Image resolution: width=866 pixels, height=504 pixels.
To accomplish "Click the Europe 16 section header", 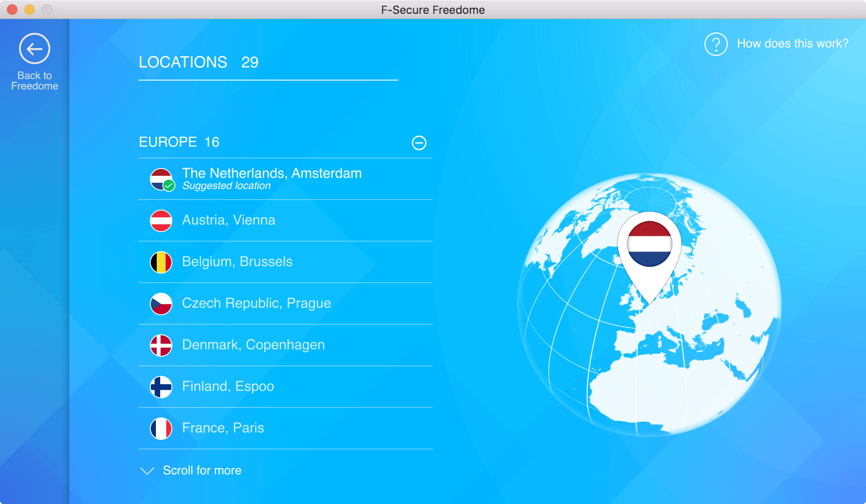I will coord(179,142).
